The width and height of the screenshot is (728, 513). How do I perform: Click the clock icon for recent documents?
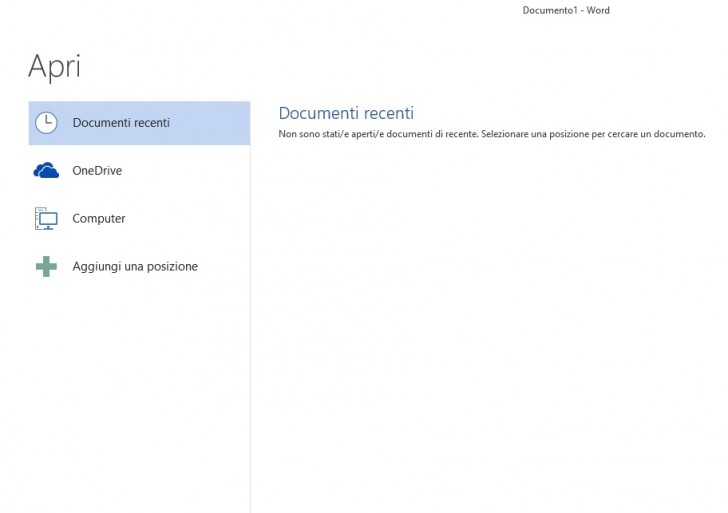coord(46,123)
